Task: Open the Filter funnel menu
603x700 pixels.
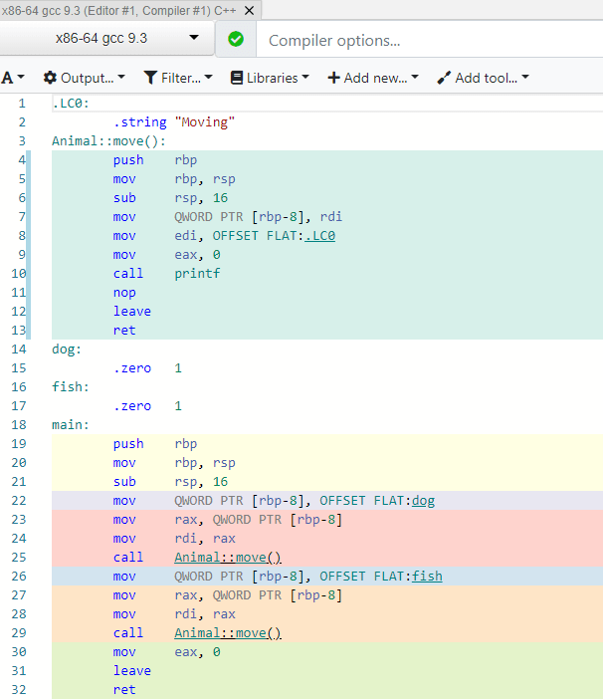Action: coord(178,78)
